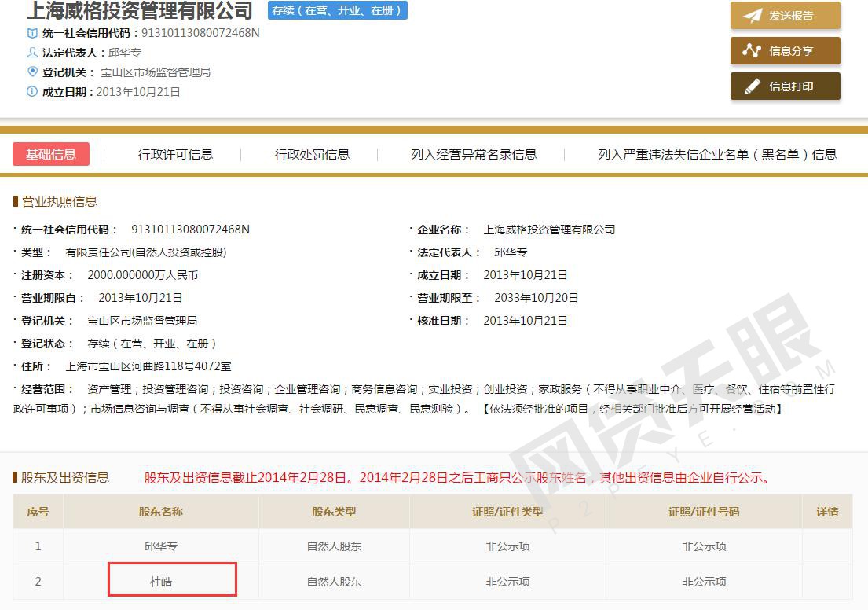
Task: Click 邱华专 in the header legal representative line
Action: pos(125,53)
